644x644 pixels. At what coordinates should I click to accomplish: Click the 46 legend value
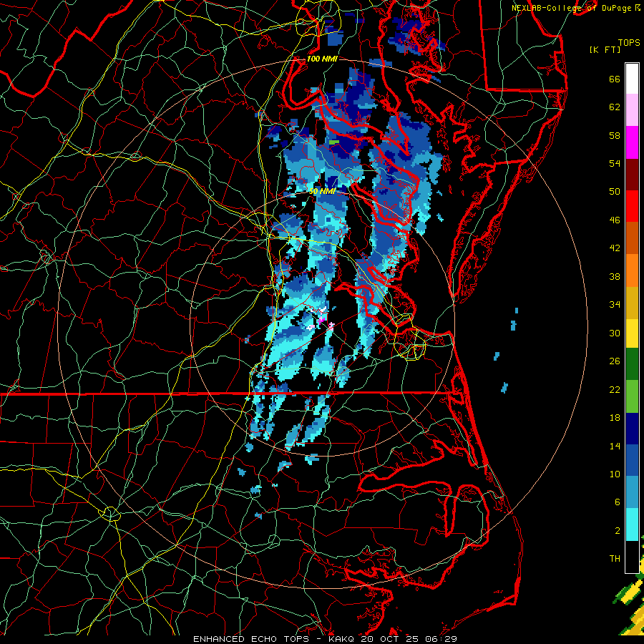coord(615,220)
